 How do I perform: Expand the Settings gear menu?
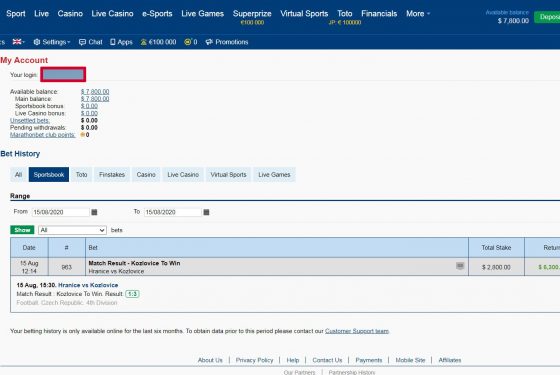coord(52,42)
